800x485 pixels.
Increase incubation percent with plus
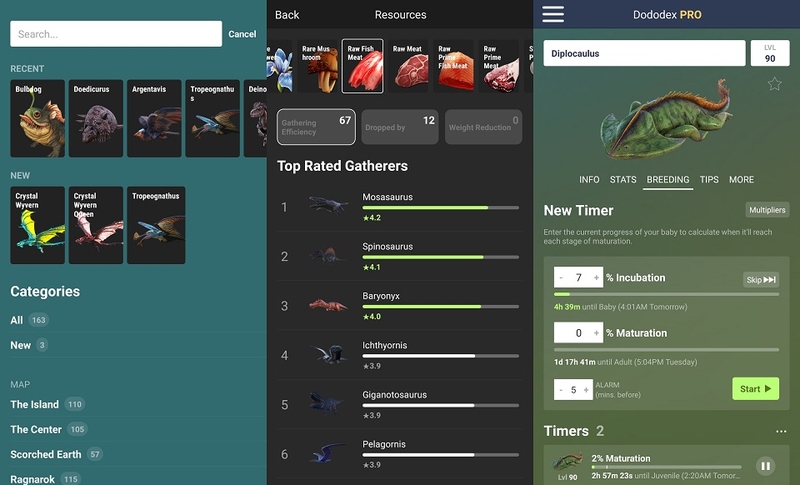(596, 277)
